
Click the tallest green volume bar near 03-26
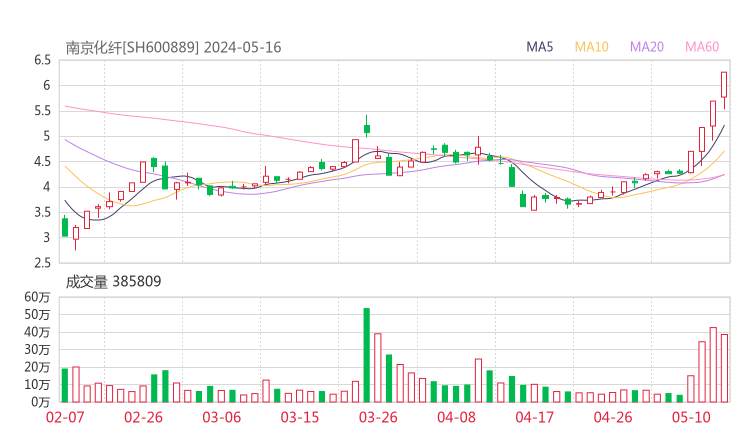tap(367, 355)
